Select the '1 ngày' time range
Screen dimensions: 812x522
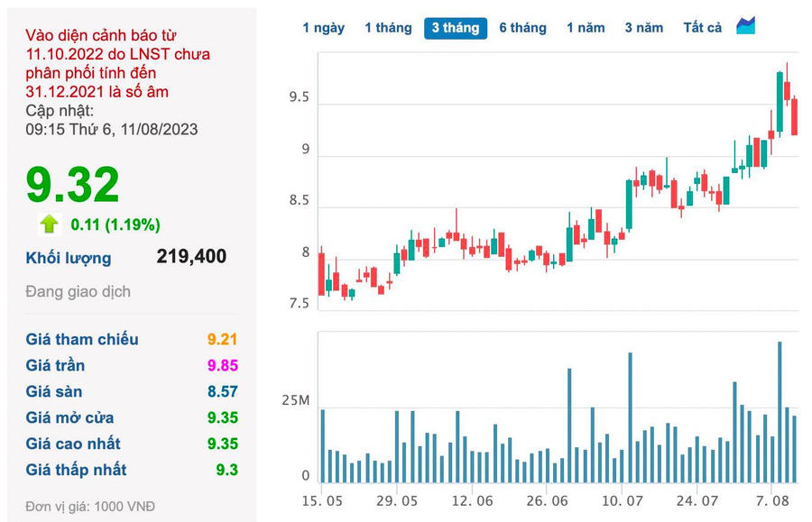coord(323,28)
